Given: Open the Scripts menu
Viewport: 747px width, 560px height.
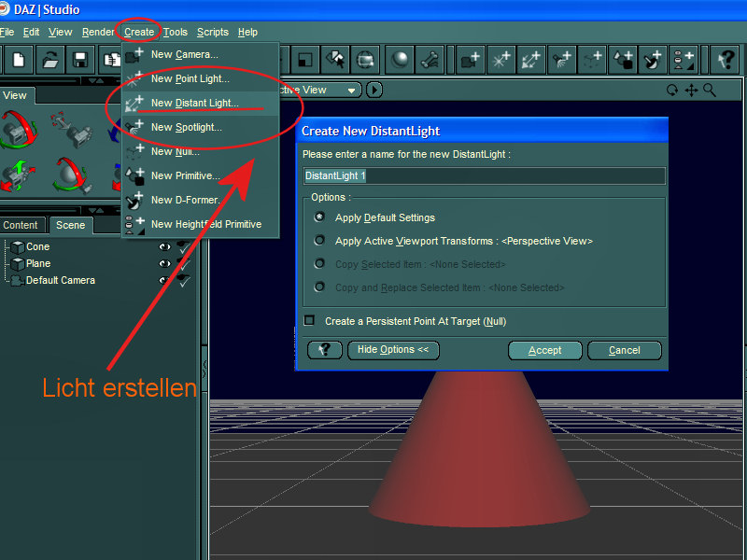Looking at the screenshot, I should 213,32.
